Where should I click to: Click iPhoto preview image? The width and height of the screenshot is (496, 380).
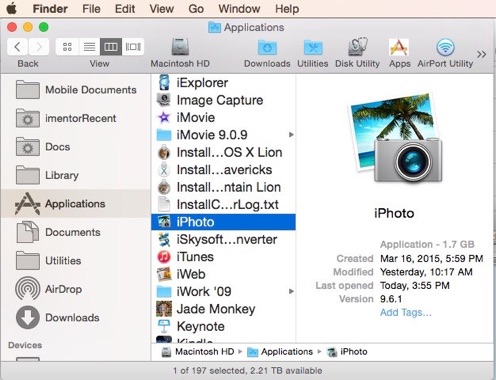[396, 138]
